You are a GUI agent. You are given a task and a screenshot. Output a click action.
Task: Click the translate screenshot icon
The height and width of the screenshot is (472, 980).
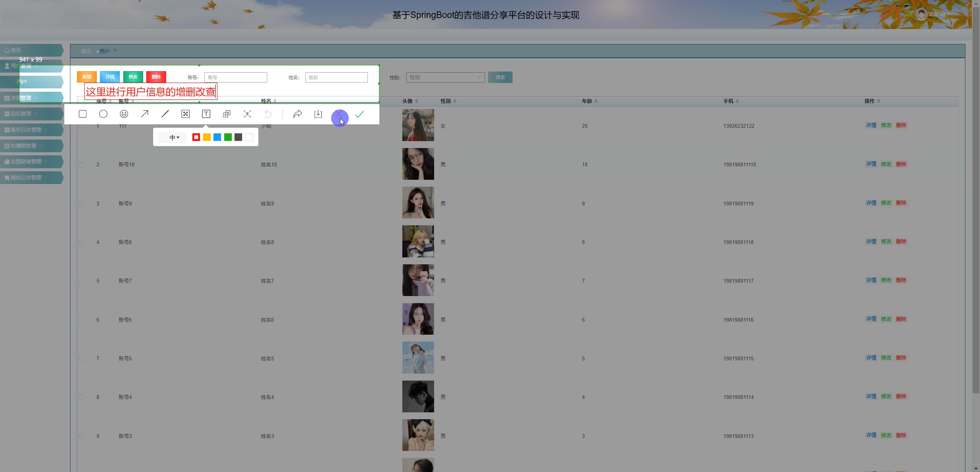pyautogui.click(x=227, y=114)
